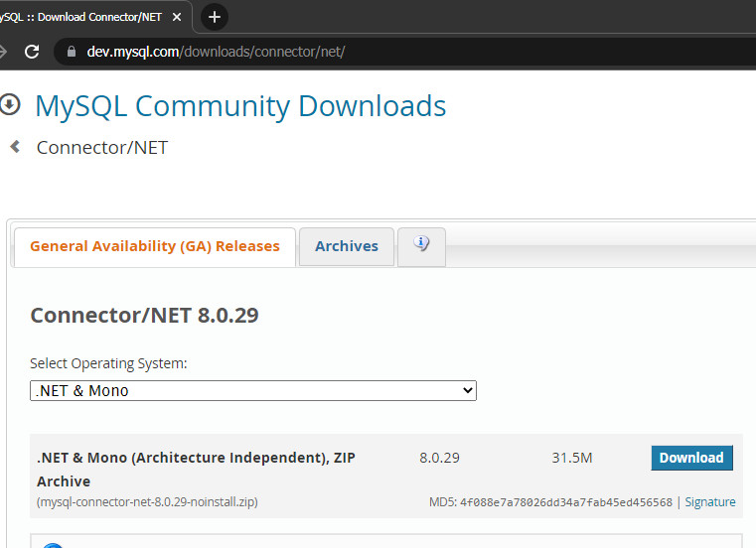Click the Connector/NET breadcrumb title
756x548 pixels.
(x=102, y=148)
